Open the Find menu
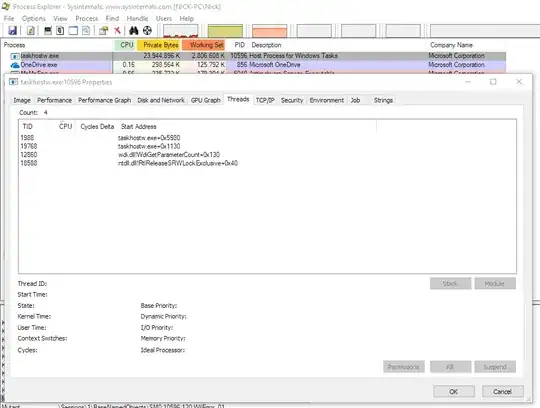Viewport: 540px width, 408px height. click(x=112, y=19)
